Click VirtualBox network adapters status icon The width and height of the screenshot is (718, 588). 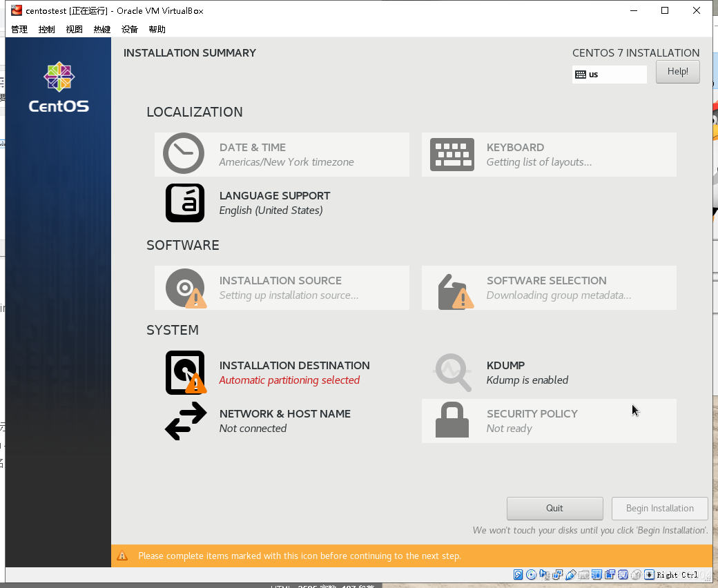pyautogui.click(x=557, y=575)
